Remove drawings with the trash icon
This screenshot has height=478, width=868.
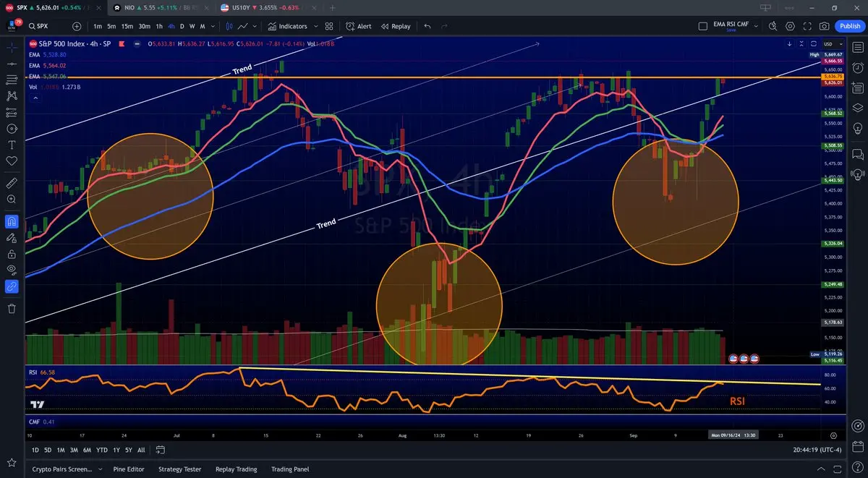pyautogui.click(x=12, y=309)
